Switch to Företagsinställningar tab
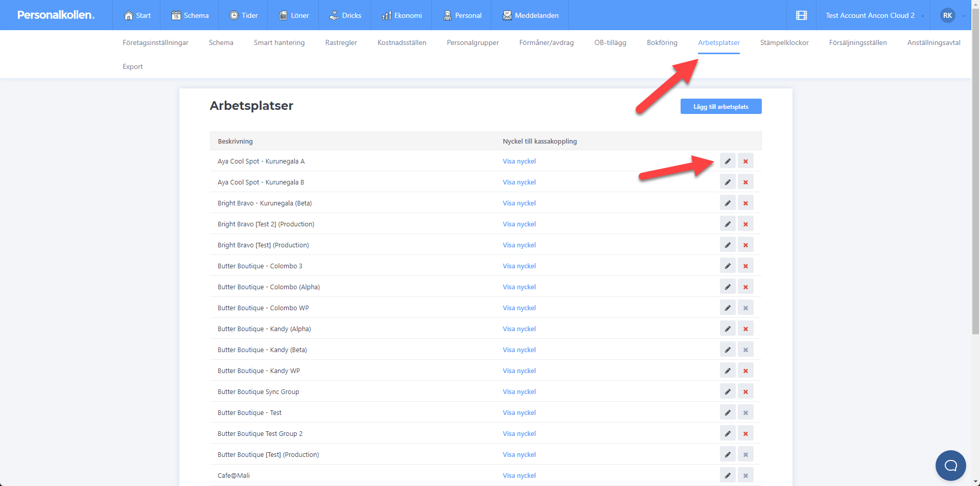 click(155, 42)
